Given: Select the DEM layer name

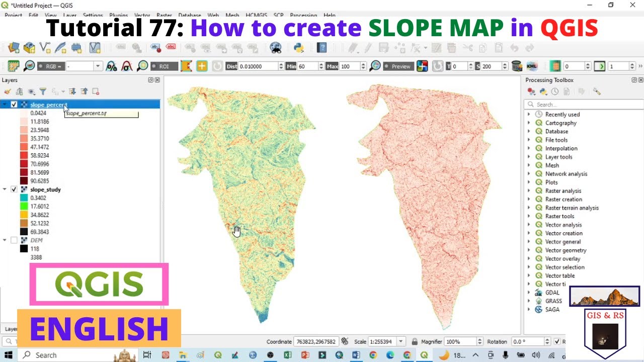Looking at the screenshot, I should (36, 240).
